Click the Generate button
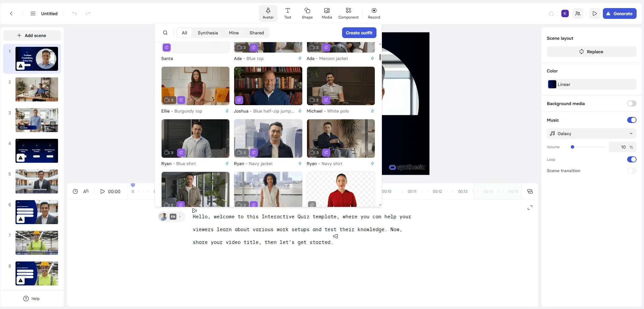Viewport: 644px width, 309px height. pos(619,13)
